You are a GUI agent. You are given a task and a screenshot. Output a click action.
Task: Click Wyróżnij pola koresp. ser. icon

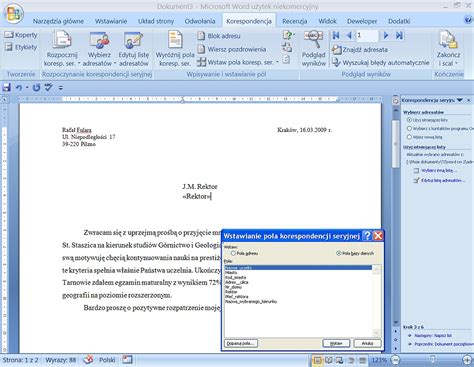click(175, 49)
